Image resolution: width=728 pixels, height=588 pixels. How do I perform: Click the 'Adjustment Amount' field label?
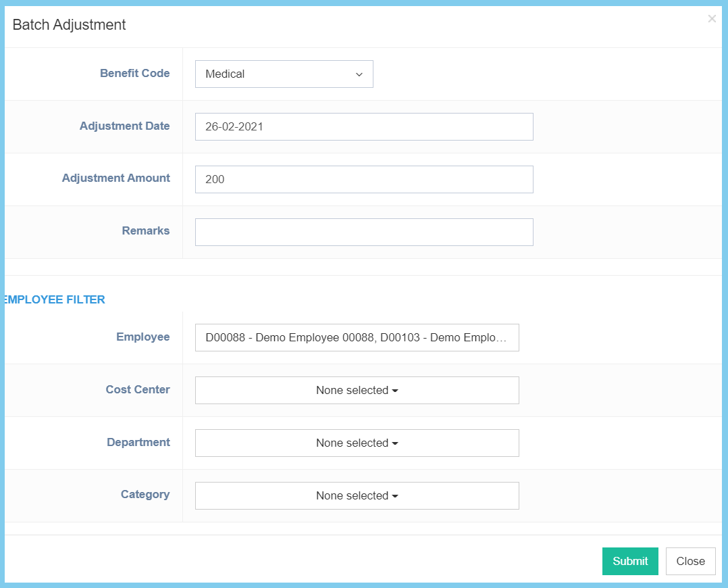click(x=116, y=178)
